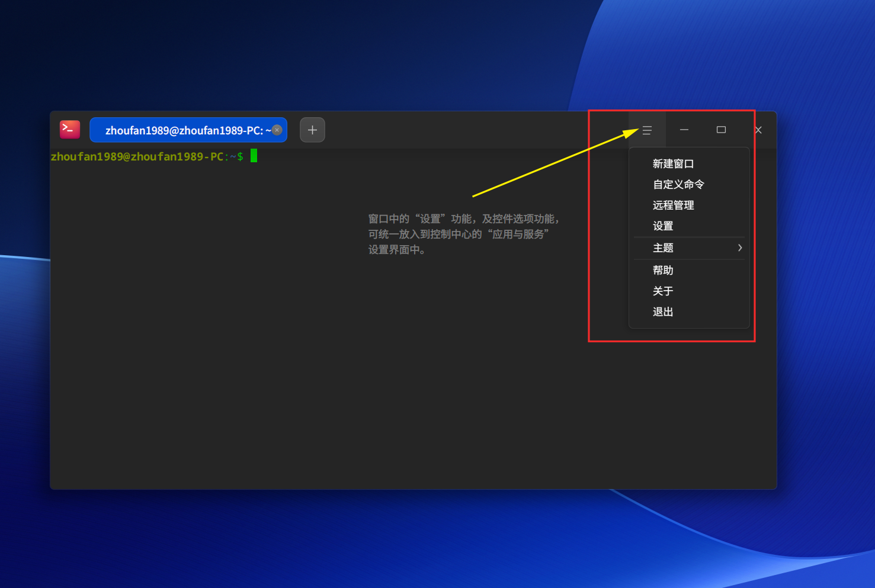Add a new terminal tab
The width and height of the screenshot is (875, 588).
[x=312, y=130]
